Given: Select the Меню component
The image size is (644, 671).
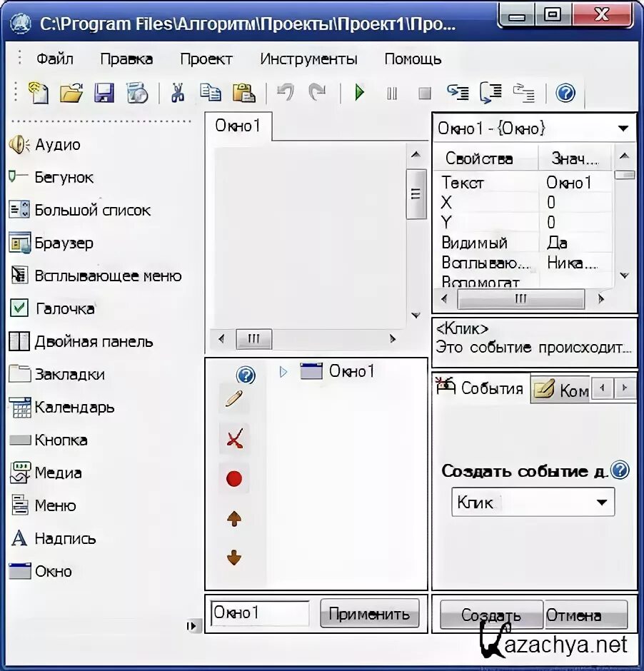Looking at the screenshot, I should click(x=44, y=505).
